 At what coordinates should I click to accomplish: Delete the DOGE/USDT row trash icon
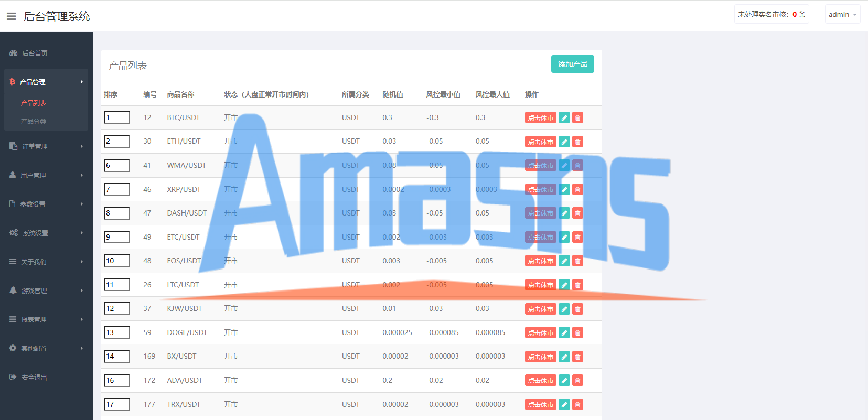point(577,332)
